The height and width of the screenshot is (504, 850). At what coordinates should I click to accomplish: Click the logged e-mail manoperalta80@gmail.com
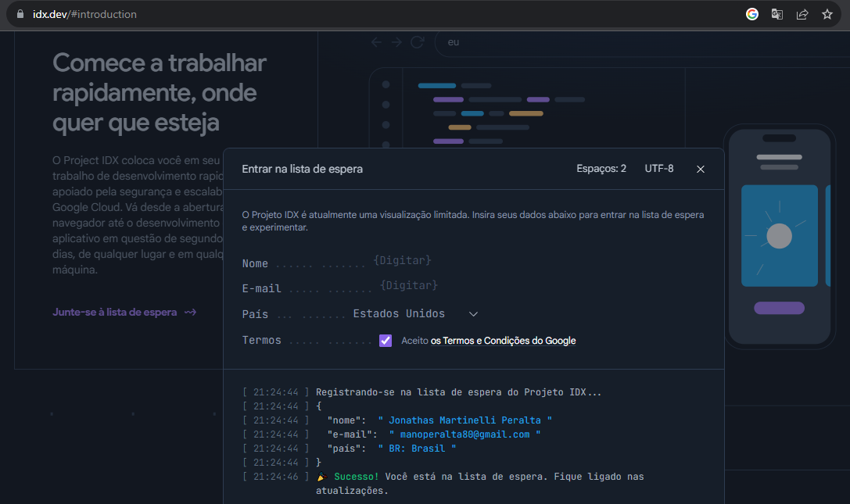(464, 434)
